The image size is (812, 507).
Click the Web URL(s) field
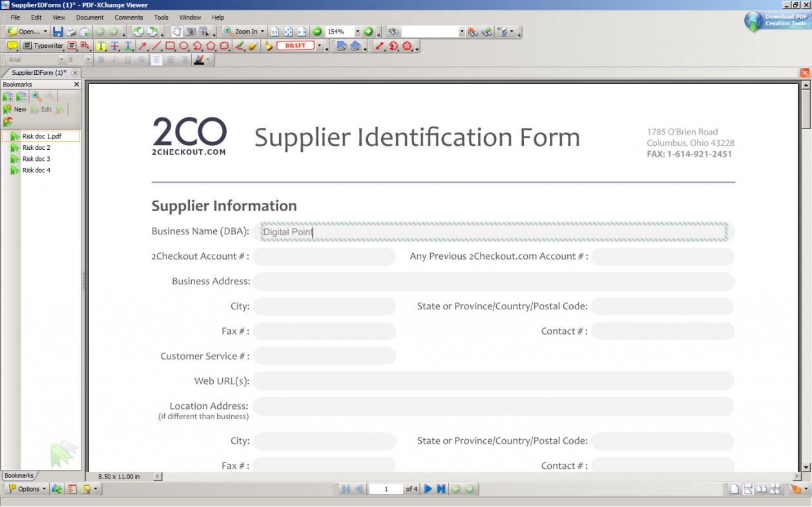click(494, 381)
